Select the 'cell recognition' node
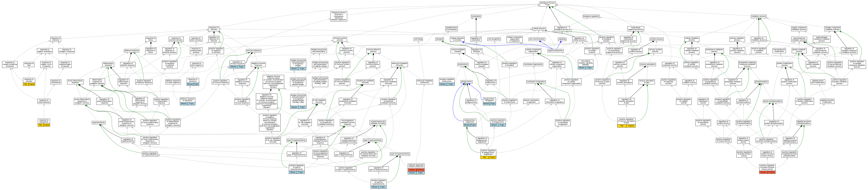Screen dimensions: 868x190 494,39
